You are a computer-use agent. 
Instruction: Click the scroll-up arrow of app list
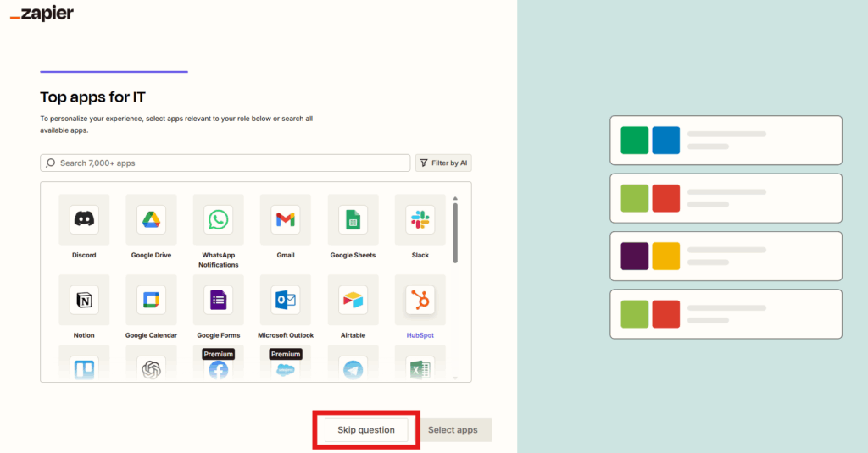tap(455, 198)
